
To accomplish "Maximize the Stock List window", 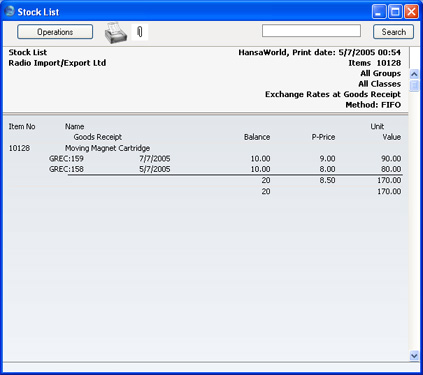I will 395,12.
